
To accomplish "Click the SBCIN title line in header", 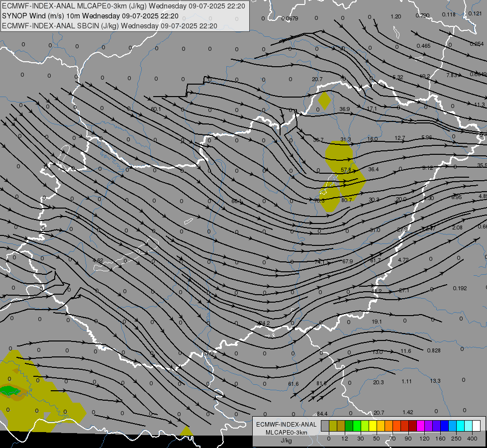I will (x=109, y=26).
